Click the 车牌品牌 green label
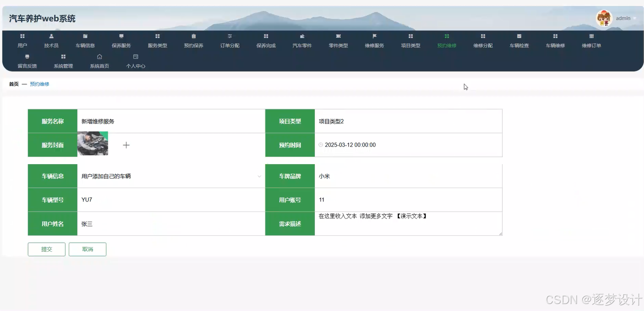Image resolution: width=644 pixels, height=311 pixels. 290,176
